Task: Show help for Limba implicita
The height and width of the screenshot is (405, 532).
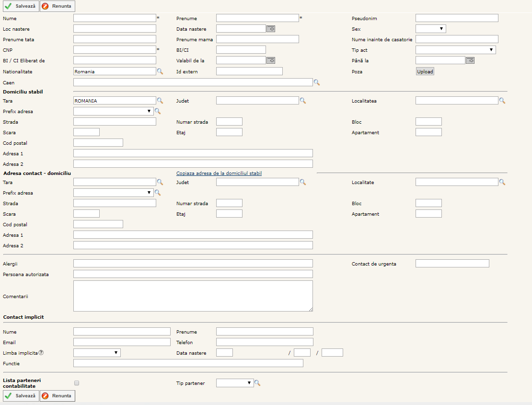Action: click(x=41, y=353)
